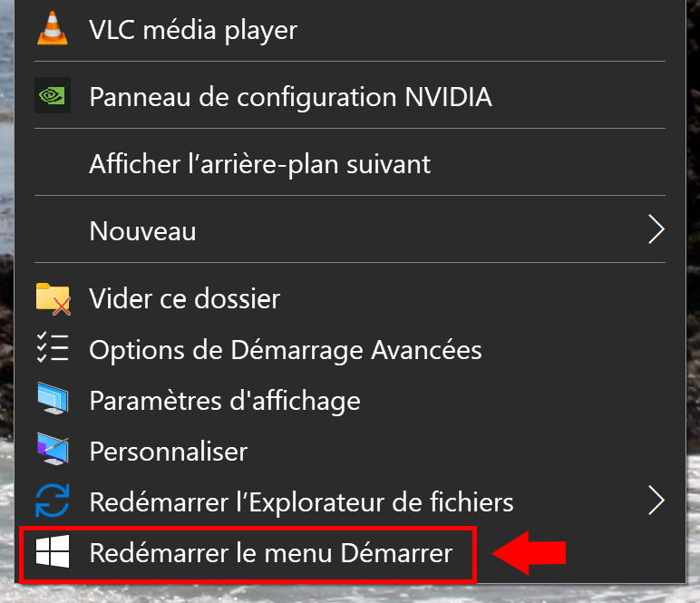Image resolution: width=700 pixels, height=603 pixels.
Task: Click the white Windows logo icon
Action: (53, 551)
